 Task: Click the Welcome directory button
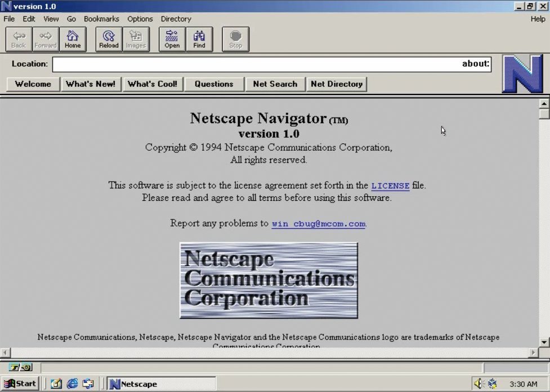(33, 84)
